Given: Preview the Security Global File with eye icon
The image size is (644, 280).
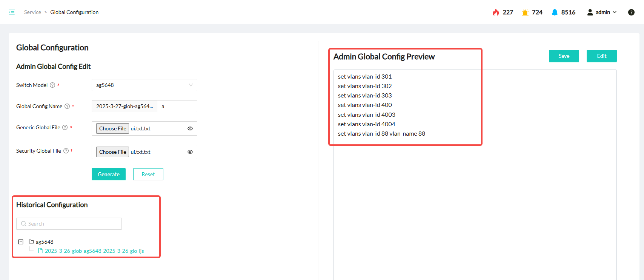Looking at the screenshot, I should (190, 152).
